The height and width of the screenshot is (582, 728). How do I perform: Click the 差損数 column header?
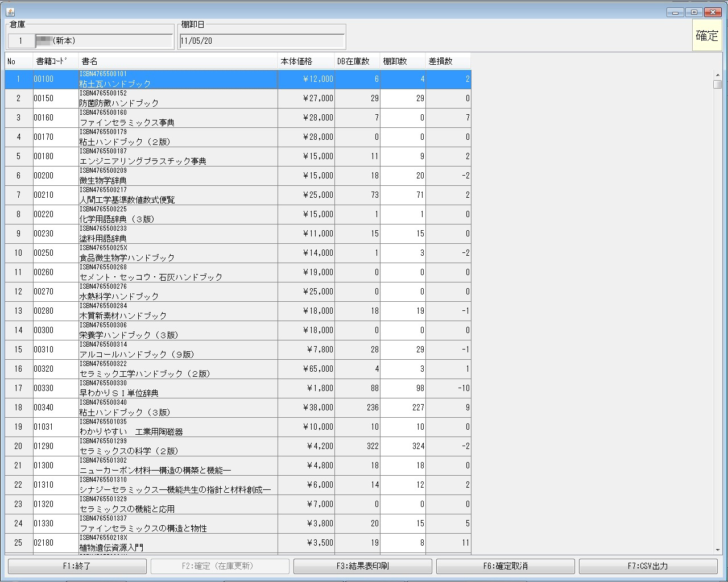(x=448, y=61)
